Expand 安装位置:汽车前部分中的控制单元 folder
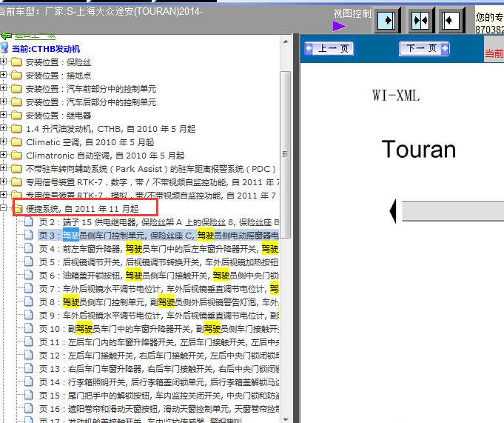 point(3,88)
